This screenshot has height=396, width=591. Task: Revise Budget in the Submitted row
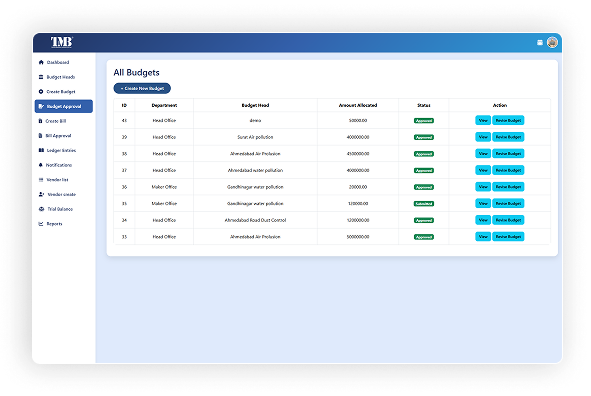(508, 203)
